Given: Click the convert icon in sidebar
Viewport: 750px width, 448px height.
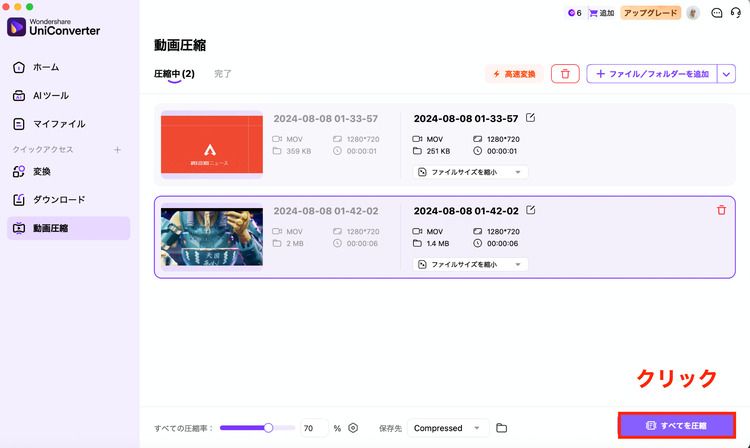Looking at the screenshot, I should [19, 172].
